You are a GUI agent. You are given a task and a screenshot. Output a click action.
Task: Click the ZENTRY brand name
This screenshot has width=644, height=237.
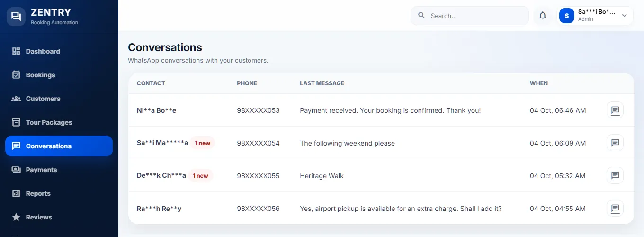pyautogui.click(x=51, y=12)
